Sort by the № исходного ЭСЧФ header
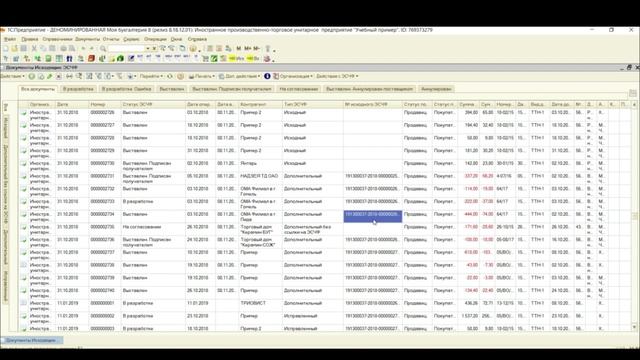Viewport: 640px width, 360px height. (x=373, y=104)
